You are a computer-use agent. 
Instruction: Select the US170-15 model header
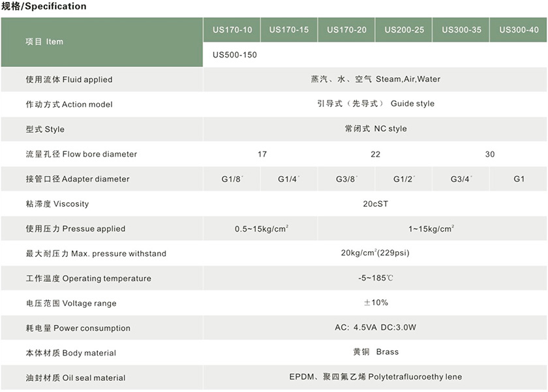coord(289,30)
